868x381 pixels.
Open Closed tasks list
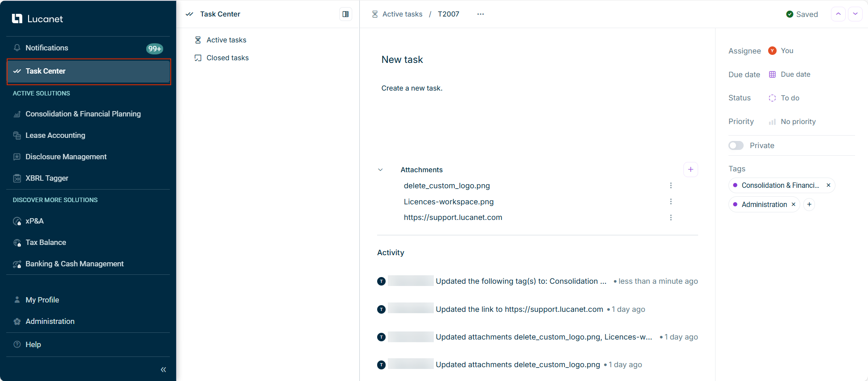[227, 58]
